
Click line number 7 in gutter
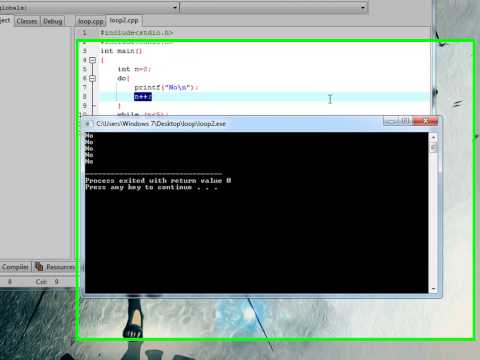point(84,87)
